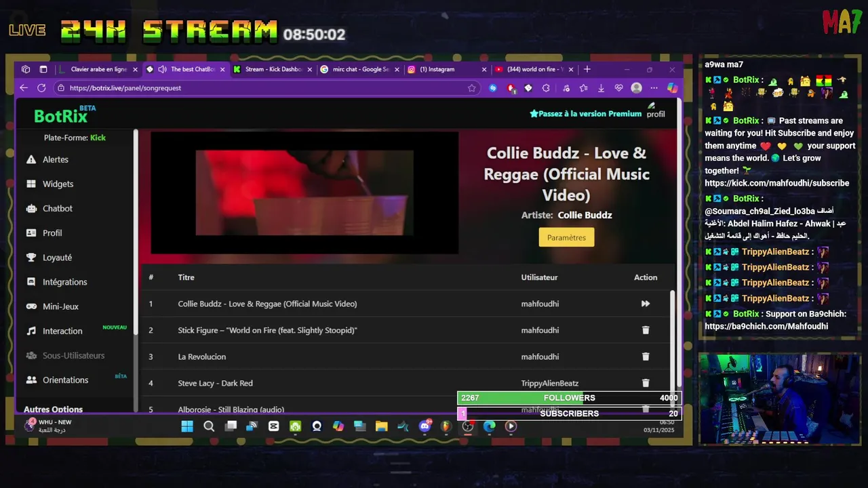Screen dimensions: 868x488
Task: Open CapCut from the taskbar
Action: coord(273,426)
